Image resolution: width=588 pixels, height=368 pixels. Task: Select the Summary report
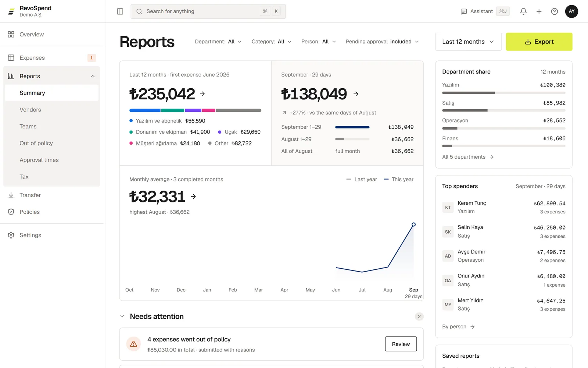pos(51,93)
